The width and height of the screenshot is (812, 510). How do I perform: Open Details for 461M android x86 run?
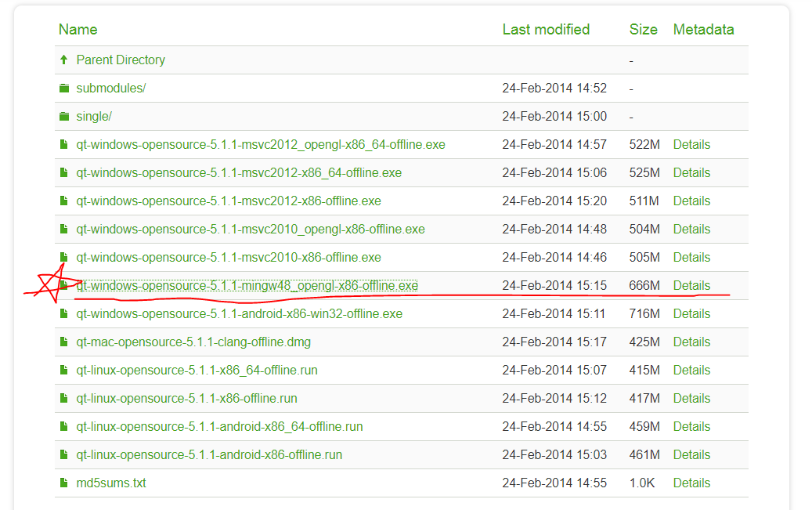691,455
